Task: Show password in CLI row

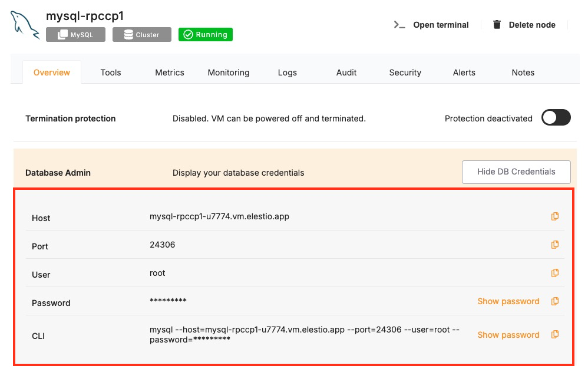Action: point(508,335)
